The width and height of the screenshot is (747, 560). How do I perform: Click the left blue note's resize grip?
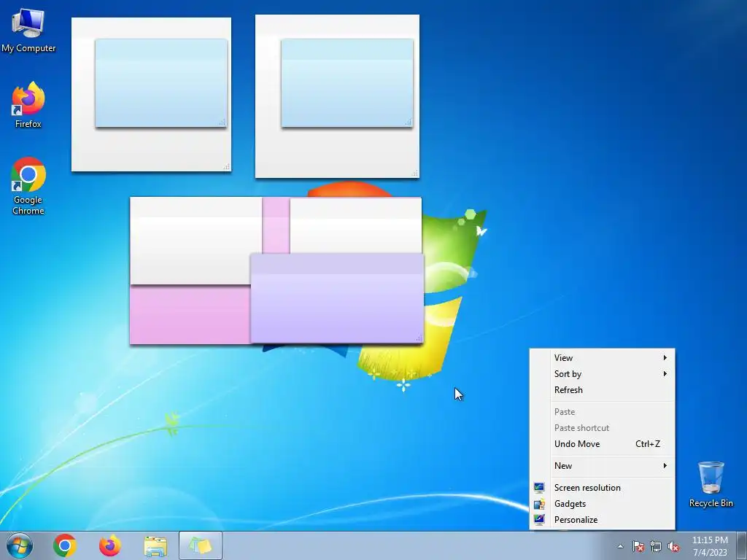click(x=222, y=122)
